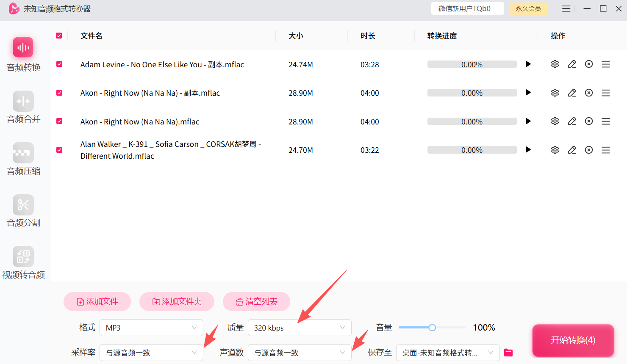Open the 音频压缩 audio compression tool
Image resolution: width=627 pixels, height=364 pixels.
click(23, 159)
